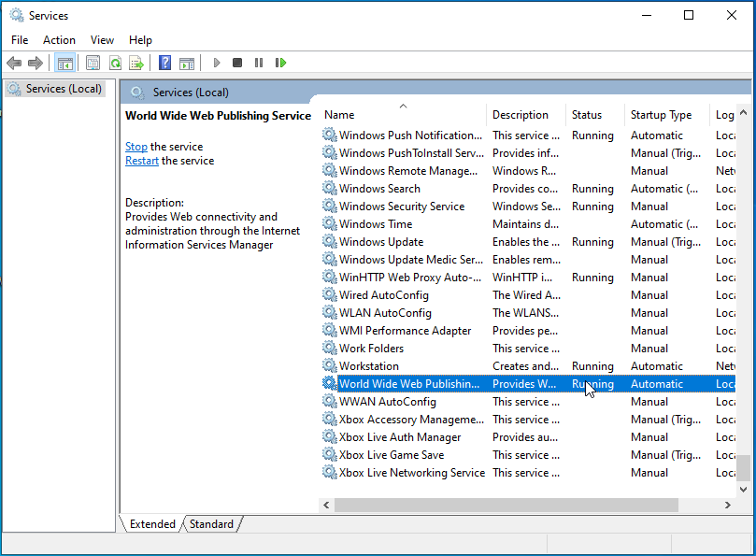Click gear icon of Wired AutoConfig service

click(x=330, y=294)
